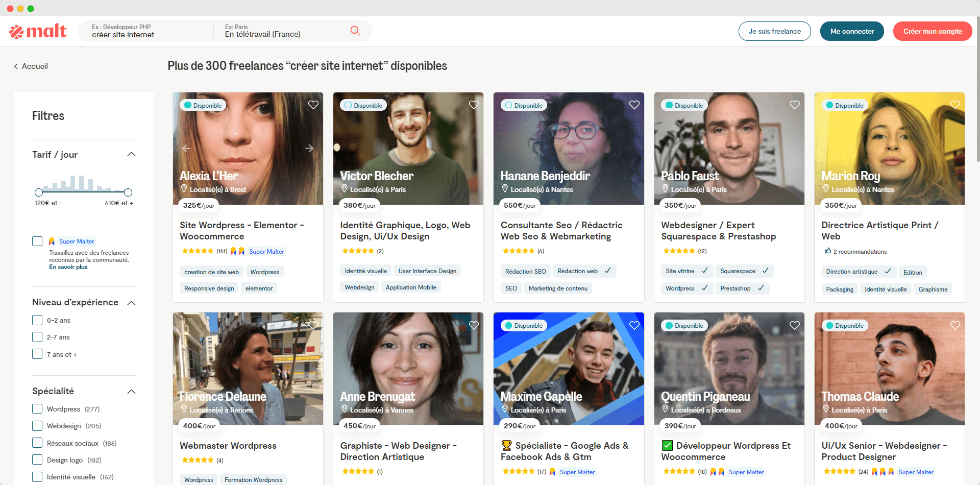The width and height of the screenshot is (980, 485).
Task: Go back to Accueil
Action: pos(31,66)
